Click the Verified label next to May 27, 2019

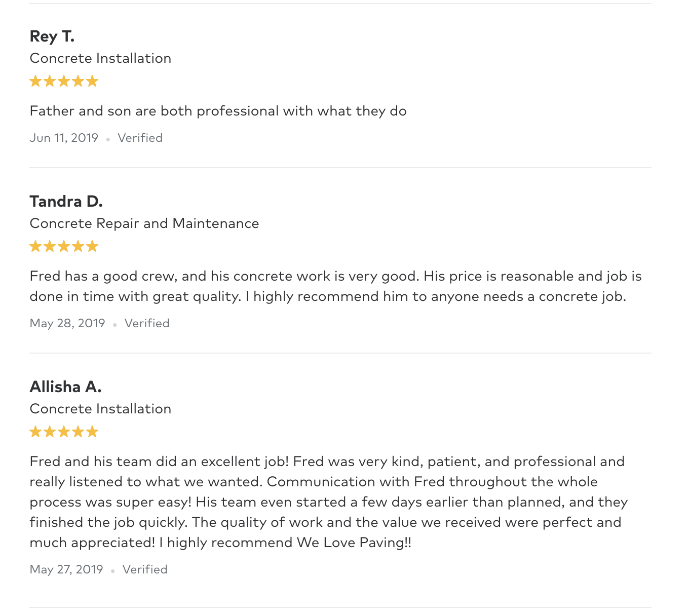pos(145,569)
